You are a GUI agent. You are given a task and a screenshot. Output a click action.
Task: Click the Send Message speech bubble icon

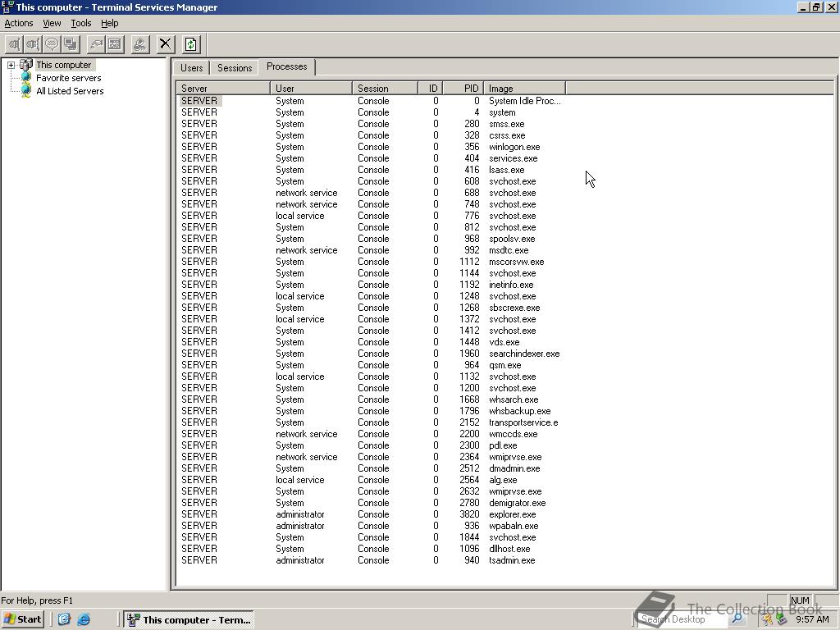click(52, 44)
